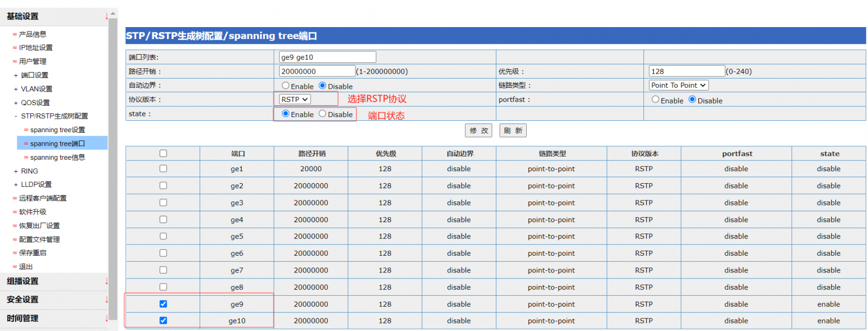Select Enable for 自动边界
The image size is (868, 331).
pos(285,86)
